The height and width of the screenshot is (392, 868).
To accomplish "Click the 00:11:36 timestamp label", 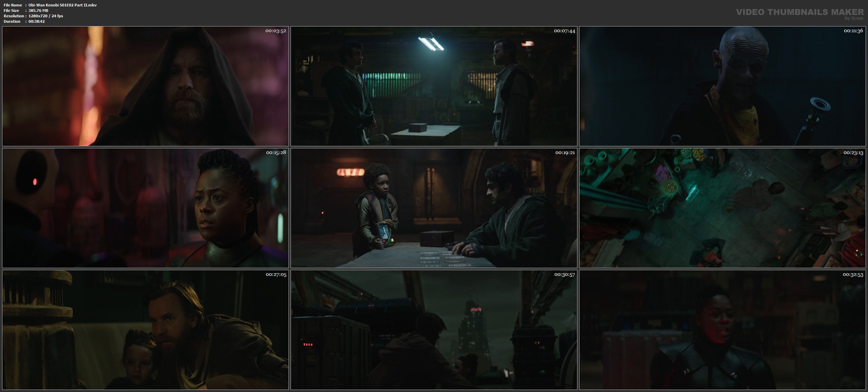I will (x=853, y=31).
